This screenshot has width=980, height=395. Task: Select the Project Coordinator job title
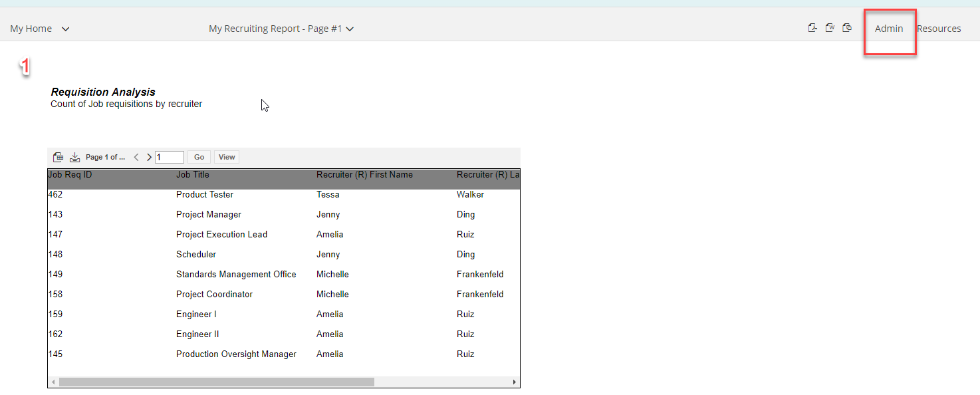[214, 295]
